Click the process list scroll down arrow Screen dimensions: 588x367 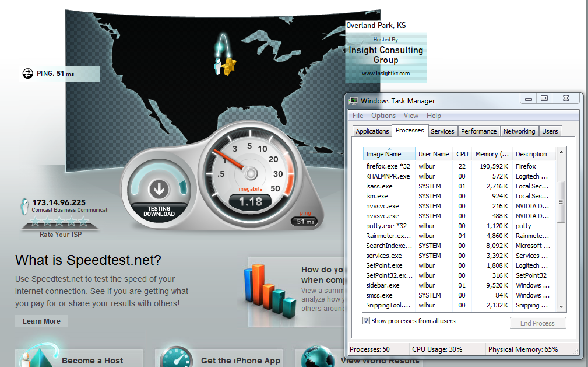click(561, 306)
